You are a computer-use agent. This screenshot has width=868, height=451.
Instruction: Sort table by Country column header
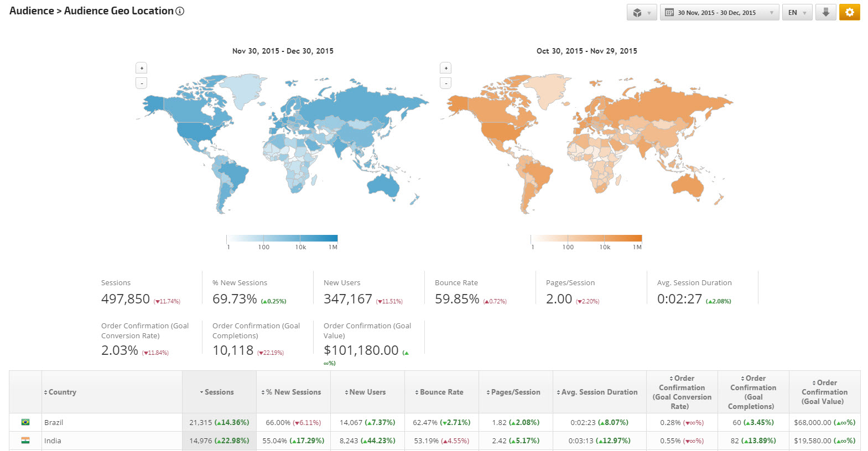(x=62, y=392)
